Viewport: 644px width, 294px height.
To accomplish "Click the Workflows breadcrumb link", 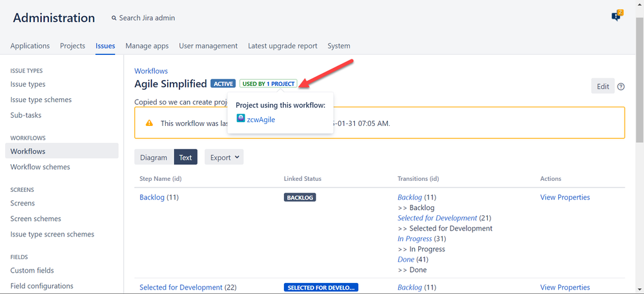I will point(151,71).
